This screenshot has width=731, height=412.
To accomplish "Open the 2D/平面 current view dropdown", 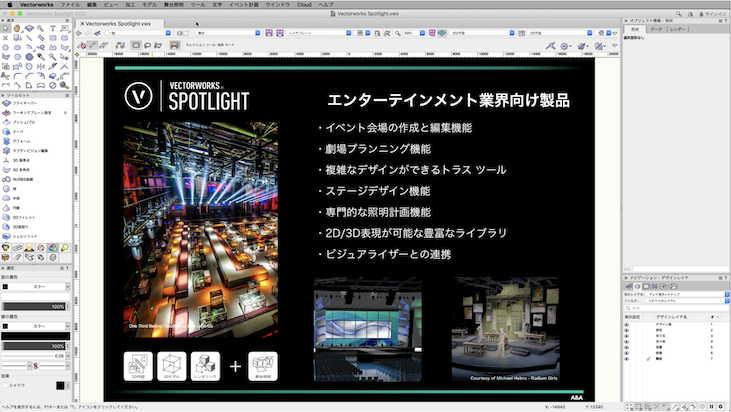I will [483, 33].
